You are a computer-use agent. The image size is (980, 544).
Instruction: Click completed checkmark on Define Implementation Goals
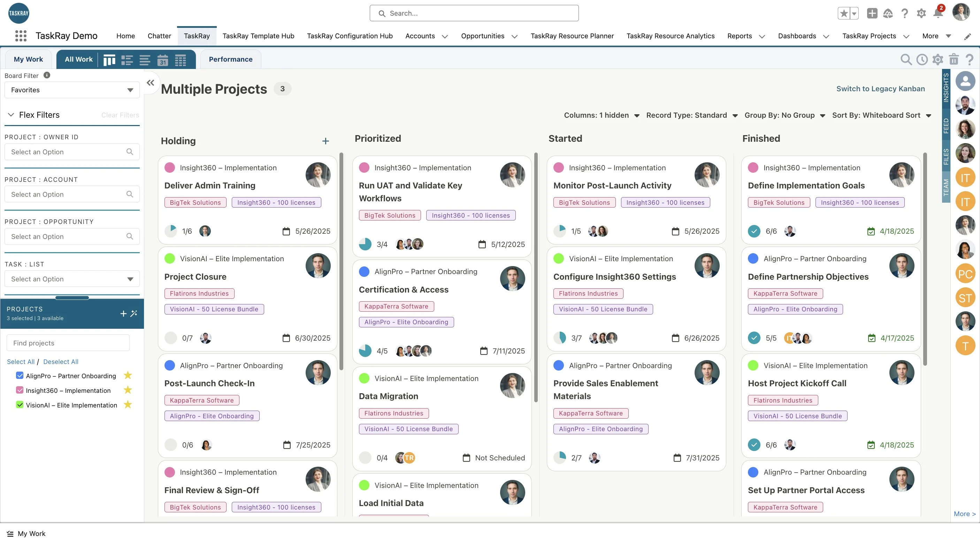tap(754, 231)
